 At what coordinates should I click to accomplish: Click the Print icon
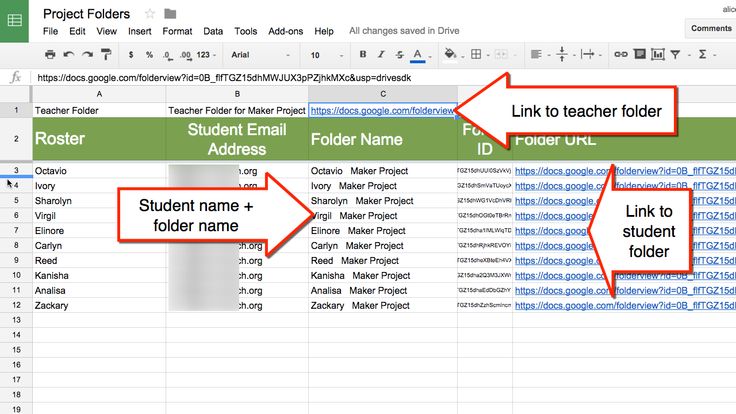[x=50, y=54]
